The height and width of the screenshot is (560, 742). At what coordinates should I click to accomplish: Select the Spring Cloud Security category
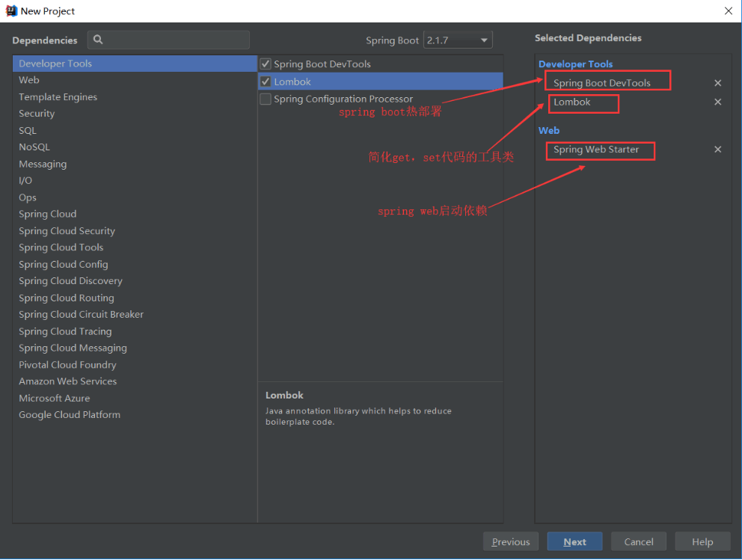tap(135, 231)
